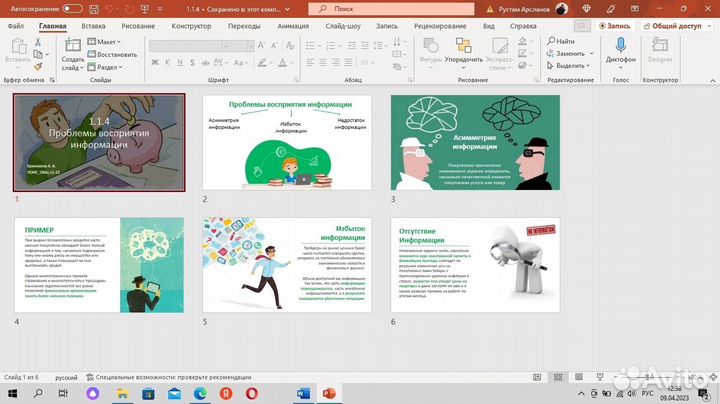This screenshot has width=720, height=404.
Task: Click the Yandex browser taskbar icon
Action: click(x=225, y=393)
